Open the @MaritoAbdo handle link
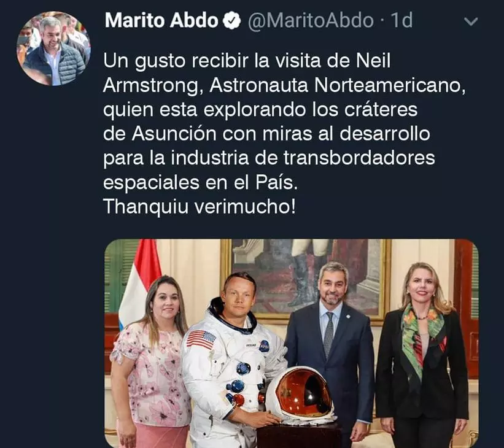This screenshot has width=504, height=448. (x=311, y=21)
